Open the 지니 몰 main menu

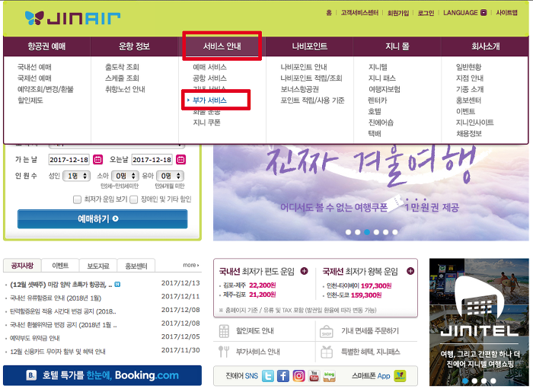[397, 46]
